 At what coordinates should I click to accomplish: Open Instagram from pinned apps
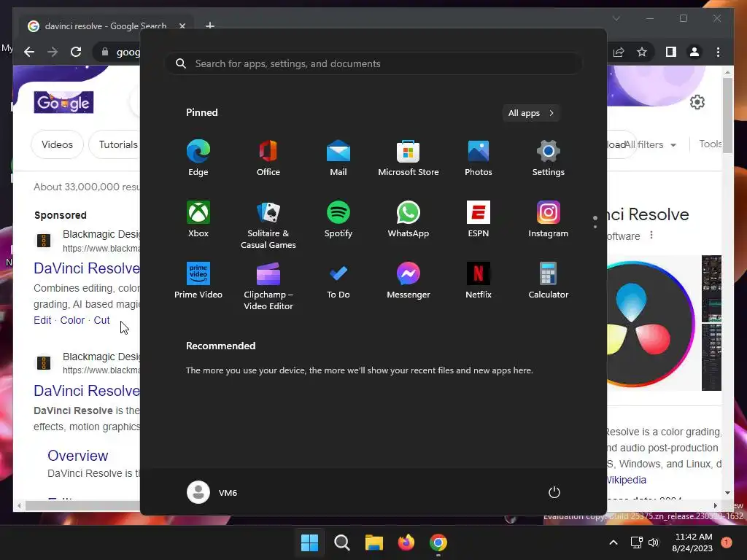coord(549,219)
